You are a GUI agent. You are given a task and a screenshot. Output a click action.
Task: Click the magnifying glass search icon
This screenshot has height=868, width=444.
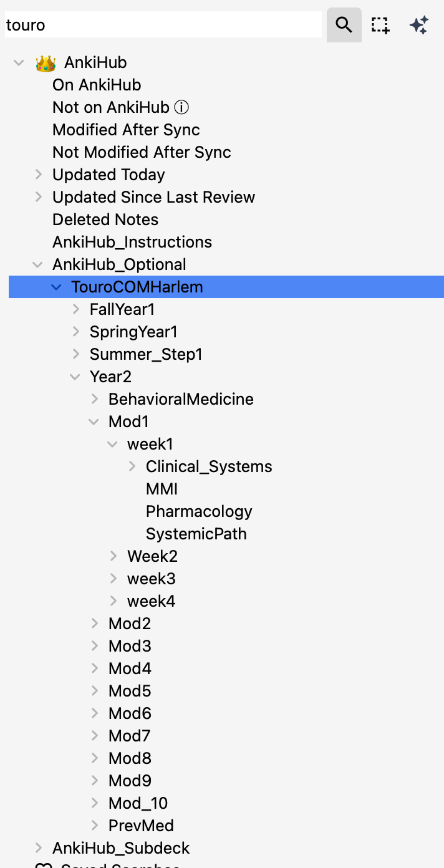[344, 25]
